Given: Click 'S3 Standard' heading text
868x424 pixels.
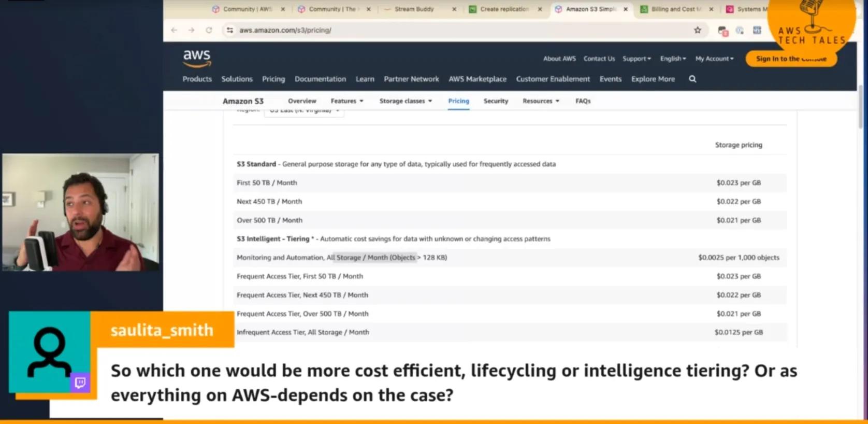Looking at the screenshot, I should [x=256, y=164].
